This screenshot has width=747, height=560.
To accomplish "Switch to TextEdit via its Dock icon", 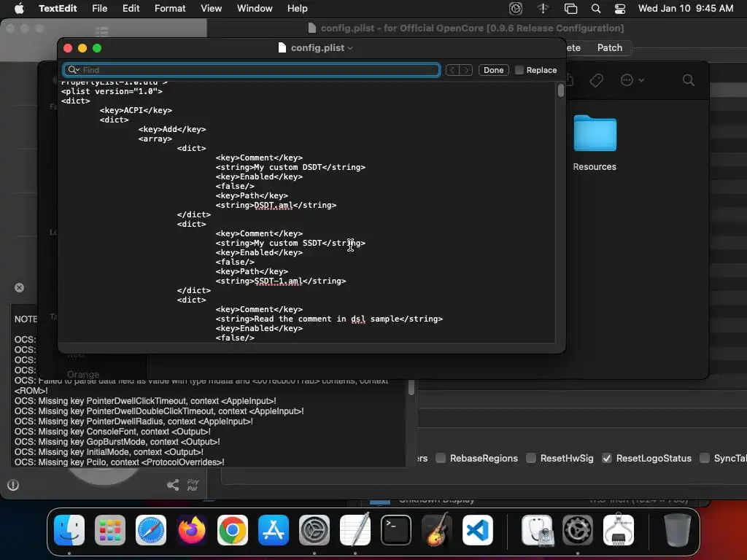I will pos(355,530).
